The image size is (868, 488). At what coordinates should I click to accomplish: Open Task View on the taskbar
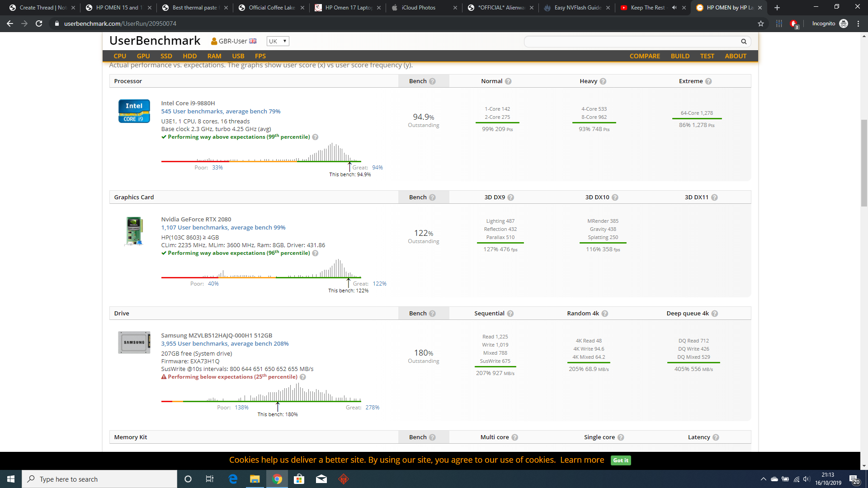click(209, 479)
